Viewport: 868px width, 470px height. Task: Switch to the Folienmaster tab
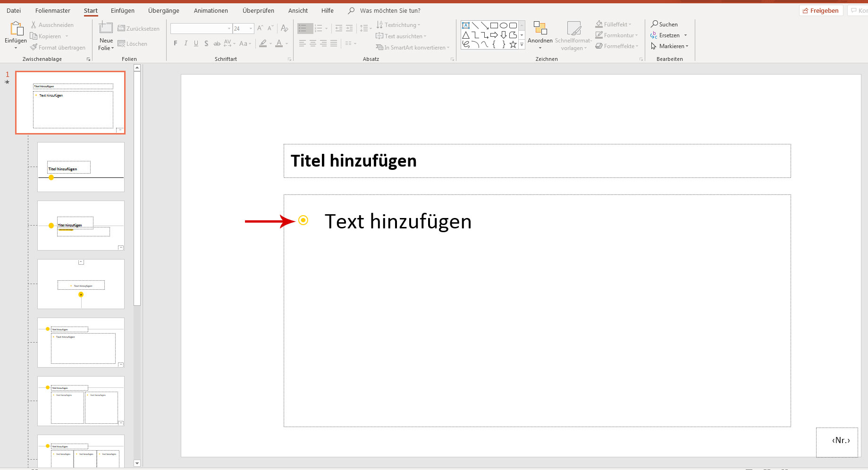tap(53, 10)
